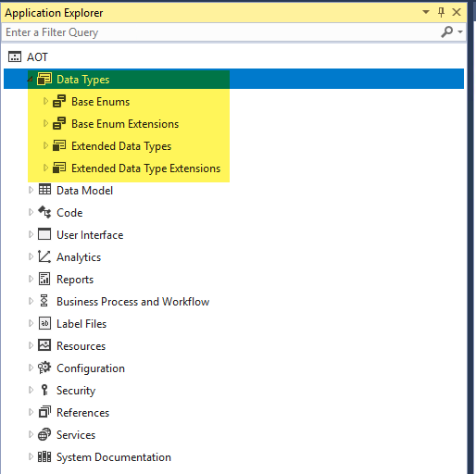Expand the Extended Data Types node

(45, 145)
